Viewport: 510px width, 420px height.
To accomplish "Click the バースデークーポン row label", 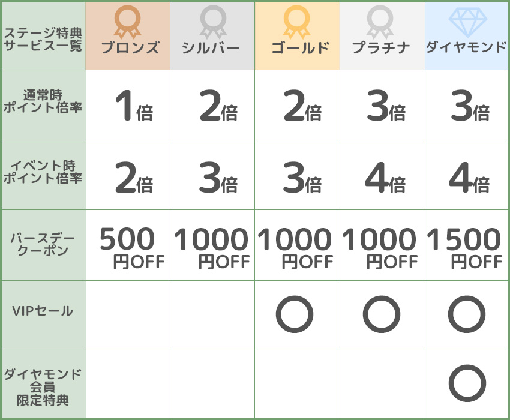I will (x=43, y=245).
